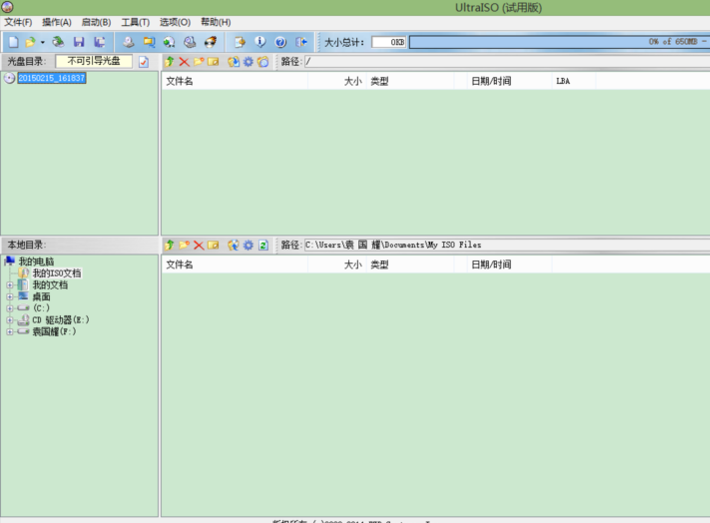Click the 文件名 column header in image pane
Screen dimensions: 710x523
(180, 81)
